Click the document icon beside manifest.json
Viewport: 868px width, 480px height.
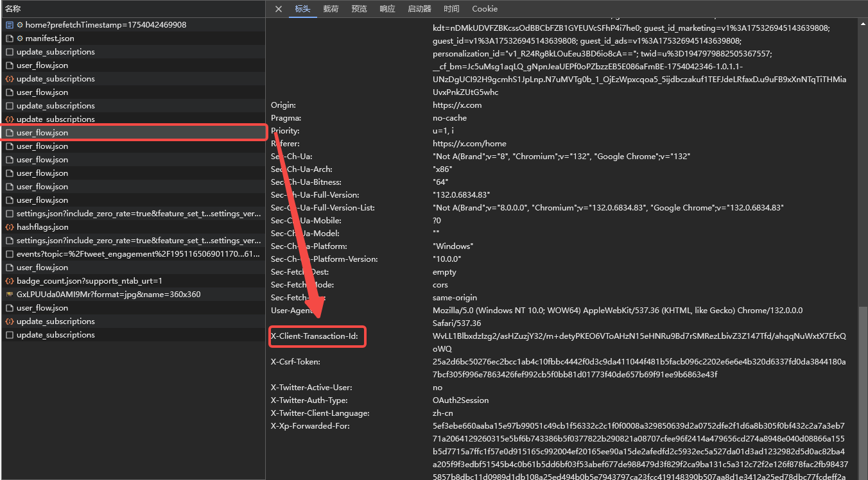10,38
